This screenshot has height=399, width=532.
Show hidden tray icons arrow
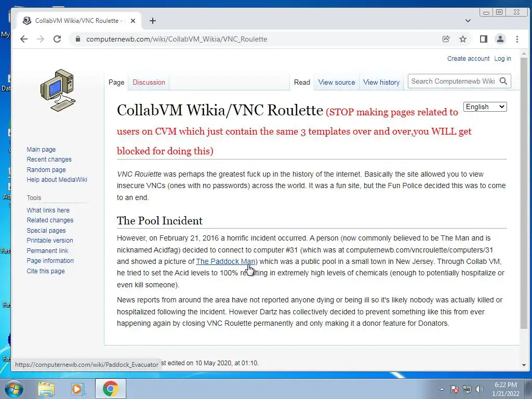(442, 389)
